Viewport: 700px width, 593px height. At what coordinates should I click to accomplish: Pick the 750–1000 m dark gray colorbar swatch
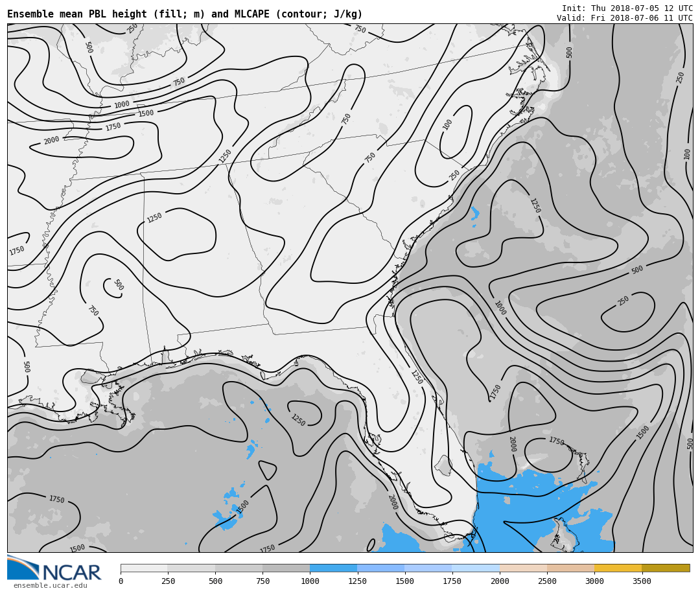pyautogui.click(x=286, y=568)
